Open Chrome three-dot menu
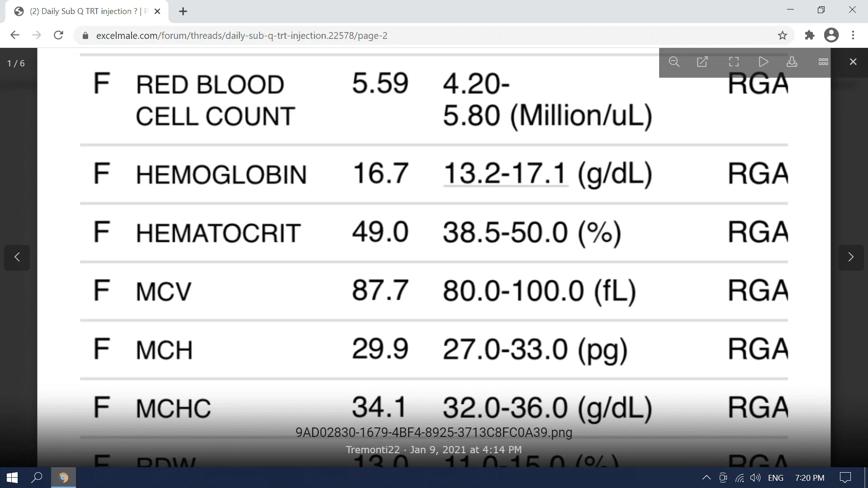Screen dimensions: 868x488 point(853,35)
